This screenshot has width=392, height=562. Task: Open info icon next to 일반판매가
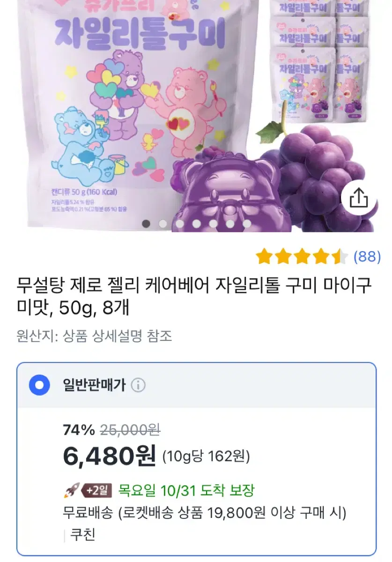[x=138, y=385]
